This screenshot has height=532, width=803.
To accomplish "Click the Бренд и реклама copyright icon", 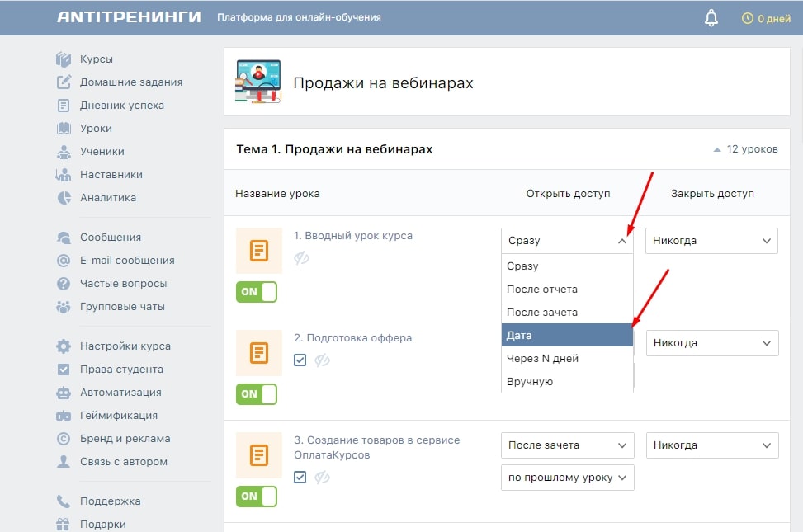I will pyautogui.click(x=64, y=439).
